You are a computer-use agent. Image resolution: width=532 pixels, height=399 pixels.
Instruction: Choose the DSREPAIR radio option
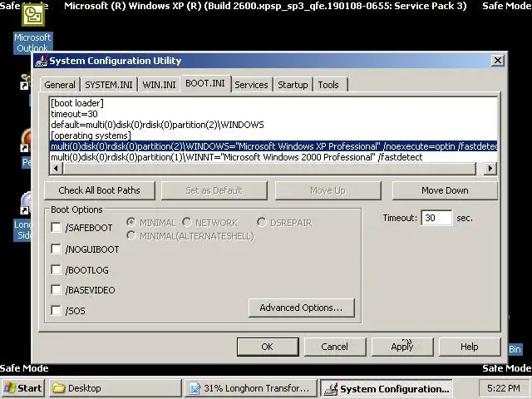pos(261,223)
